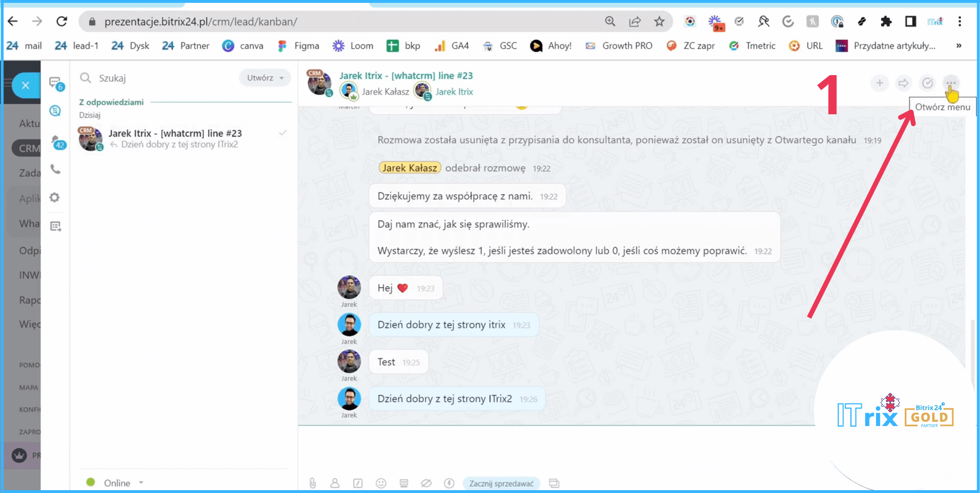Click the finish conversation checkmark icon
This screenshot has width=980, height=493.
click(x=927, y=83)
